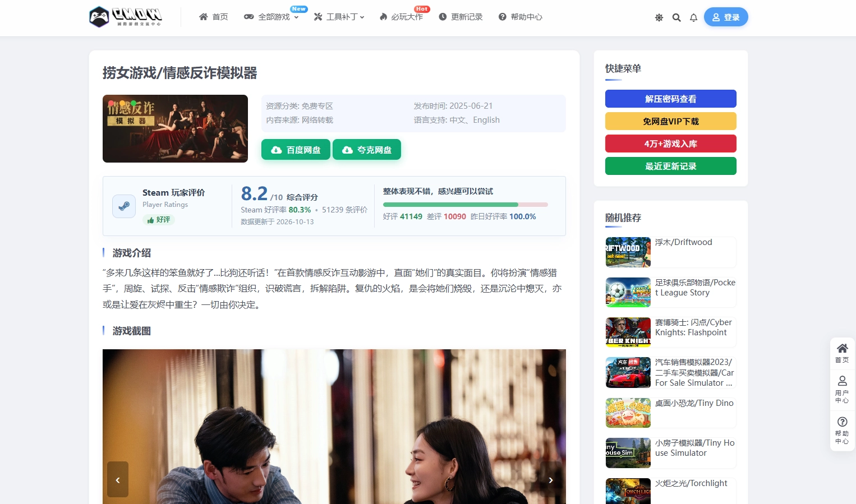856x504 pixels.
Task: Click the 资源分类: 免费专区 text
Action: click(x=300, y=106)
